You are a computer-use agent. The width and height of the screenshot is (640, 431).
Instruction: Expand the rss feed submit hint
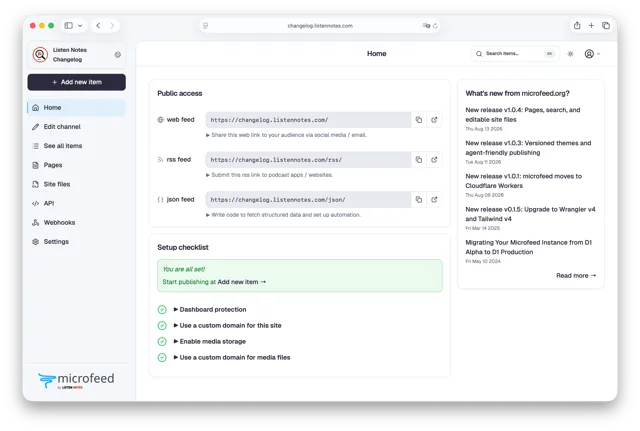coord(269,175)
